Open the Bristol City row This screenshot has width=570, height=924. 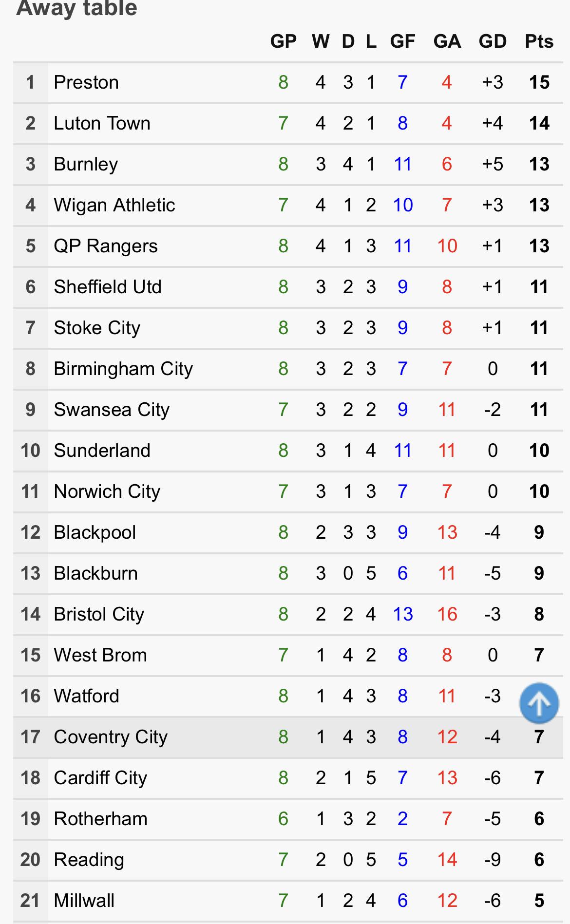288,615
